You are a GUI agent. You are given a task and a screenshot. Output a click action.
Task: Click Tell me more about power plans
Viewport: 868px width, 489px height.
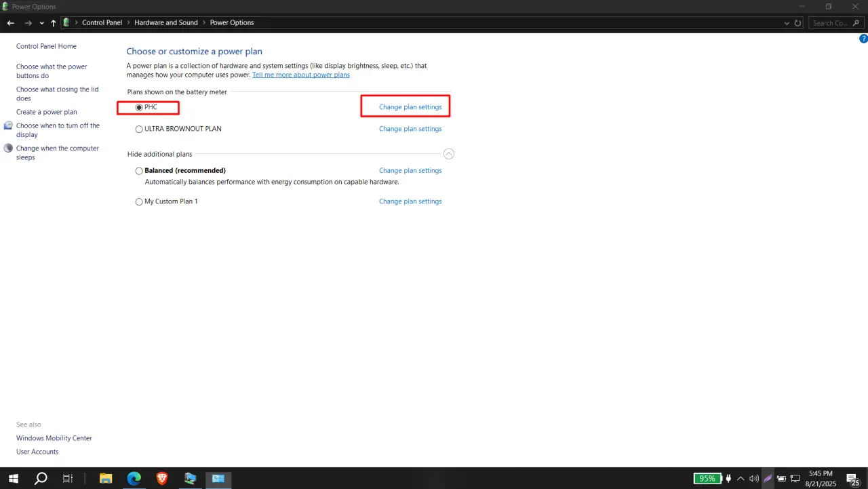click(301, 75)
